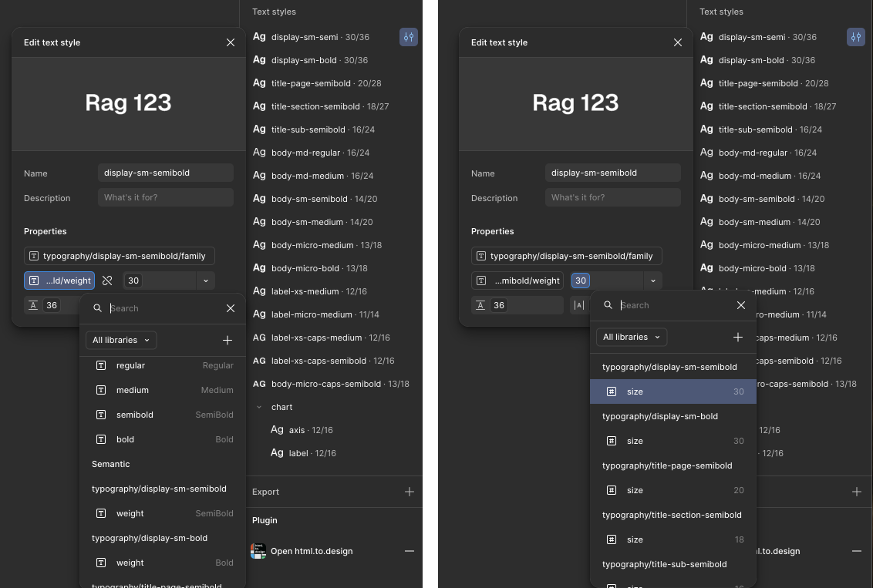Click the Description field in left panel

(165, 197)
